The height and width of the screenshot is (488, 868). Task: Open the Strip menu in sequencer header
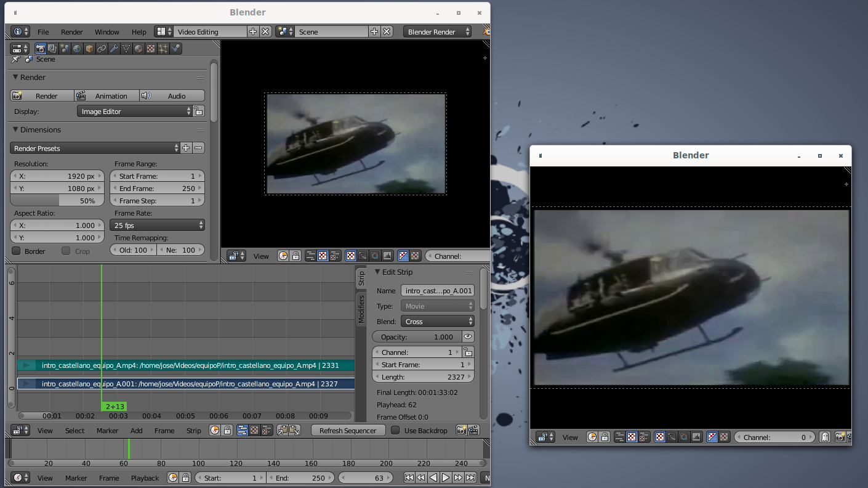[x=193, y=430]
